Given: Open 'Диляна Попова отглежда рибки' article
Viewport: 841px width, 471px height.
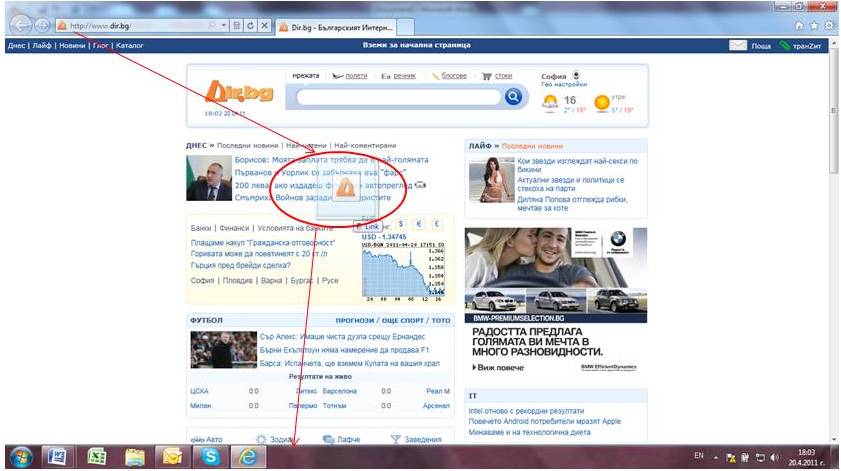Looking at the screenshot, I should (572, 203).
